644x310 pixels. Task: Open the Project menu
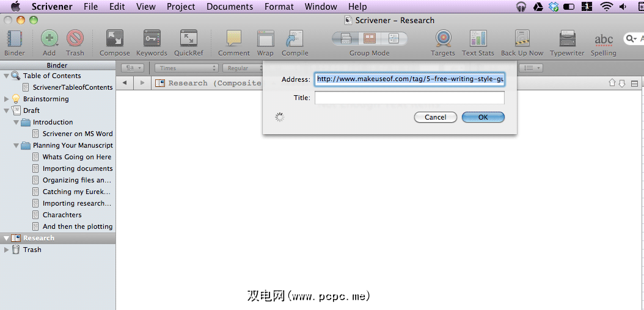click(x=181, y=7)
